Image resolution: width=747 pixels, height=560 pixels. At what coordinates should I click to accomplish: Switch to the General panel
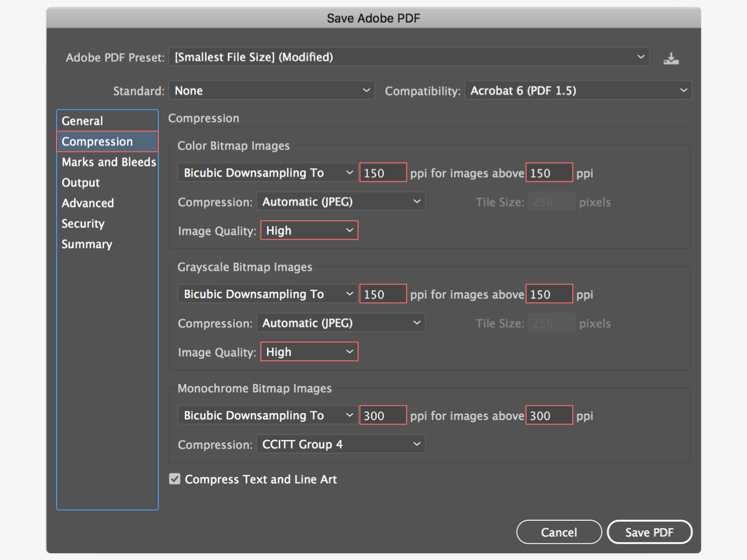[82, 121]
